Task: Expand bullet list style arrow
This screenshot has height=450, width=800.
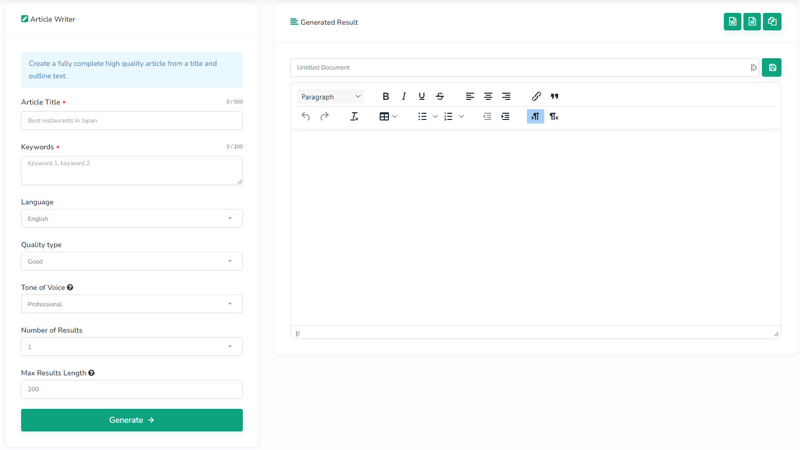Action: tap(435, 116)
